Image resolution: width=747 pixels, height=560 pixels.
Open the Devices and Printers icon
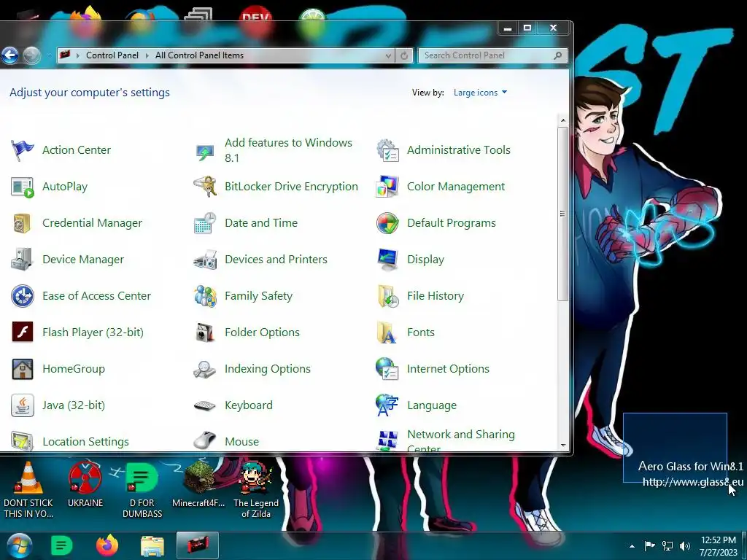pyautogui.click(x=205, y=260)
